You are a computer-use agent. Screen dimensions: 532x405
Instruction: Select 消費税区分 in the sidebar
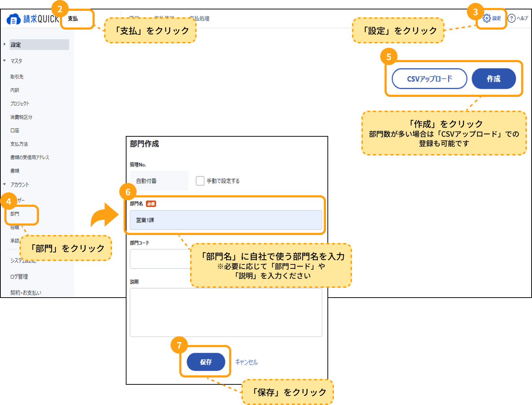pos(21,117)
